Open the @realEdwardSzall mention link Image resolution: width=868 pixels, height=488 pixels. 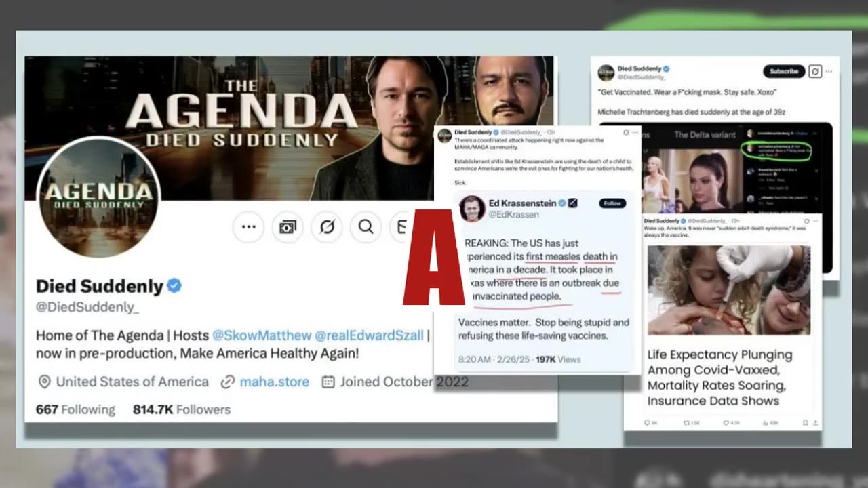370,335
